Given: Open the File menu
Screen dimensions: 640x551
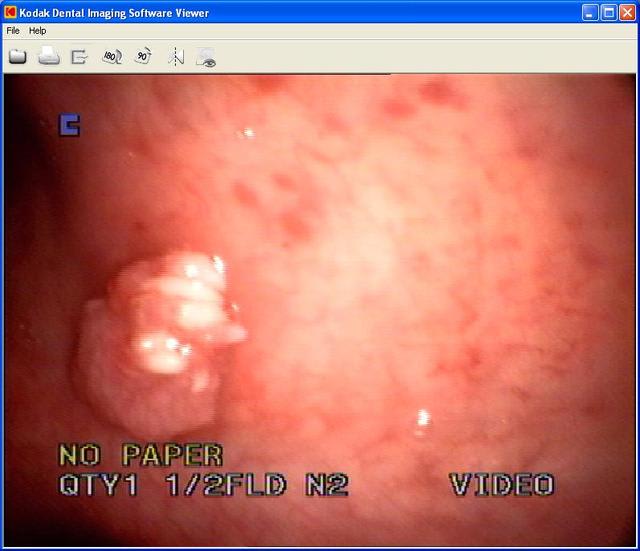Looking at the screenshot, I should point(13,31).
